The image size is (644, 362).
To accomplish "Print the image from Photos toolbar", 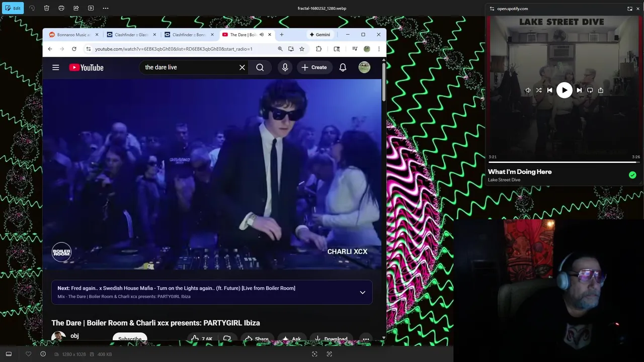I will (61, 8).
